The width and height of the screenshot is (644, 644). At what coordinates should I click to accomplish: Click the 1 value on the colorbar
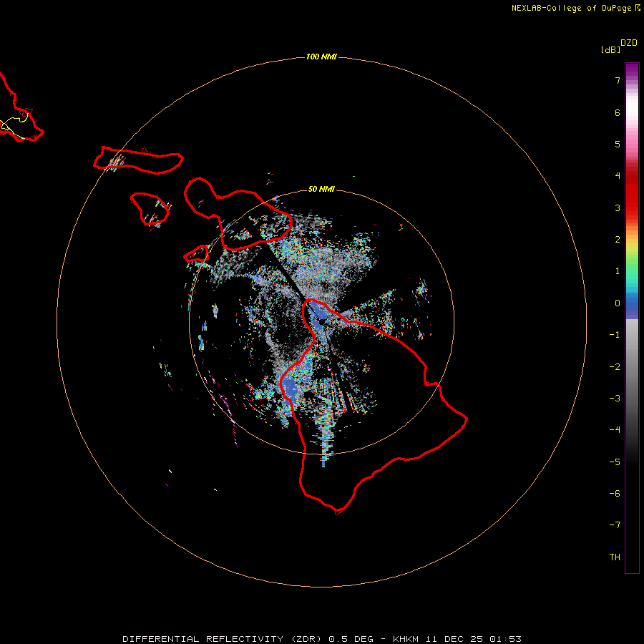click(618, 271)
